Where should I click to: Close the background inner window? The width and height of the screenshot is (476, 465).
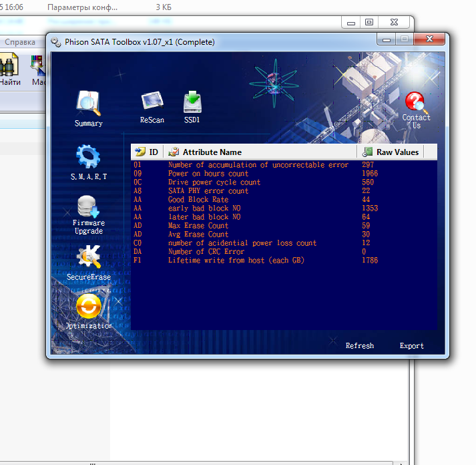[394, 22]
